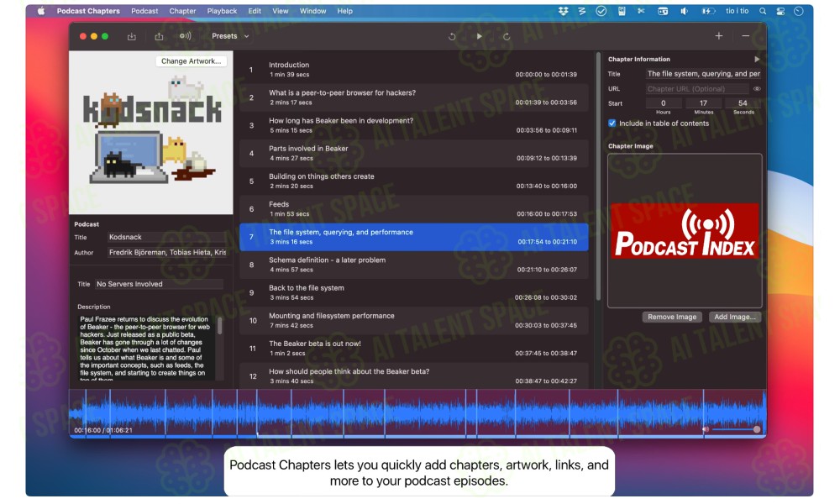Open the Apple menu
The image size is (840, 504).
pos(41,11)
